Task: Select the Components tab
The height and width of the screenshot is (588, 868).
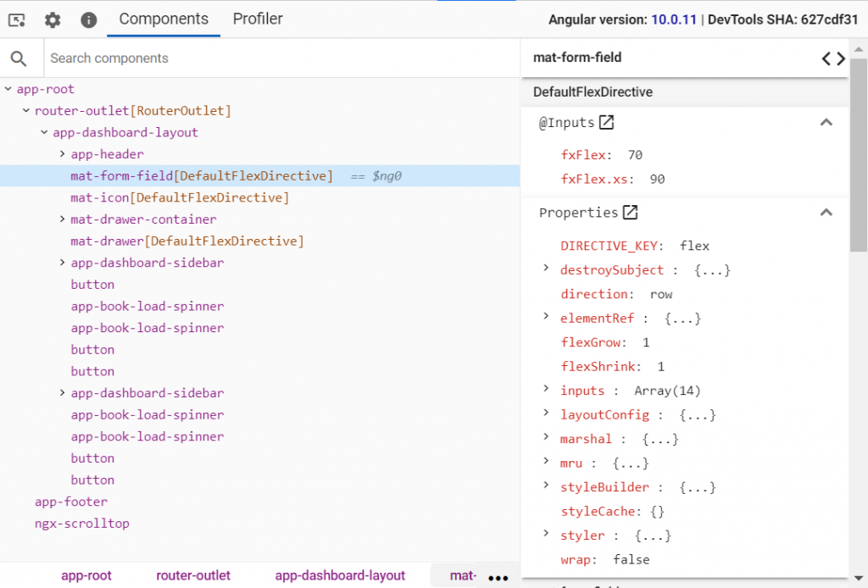Action: pyautogui.click(x=163, y=19)
